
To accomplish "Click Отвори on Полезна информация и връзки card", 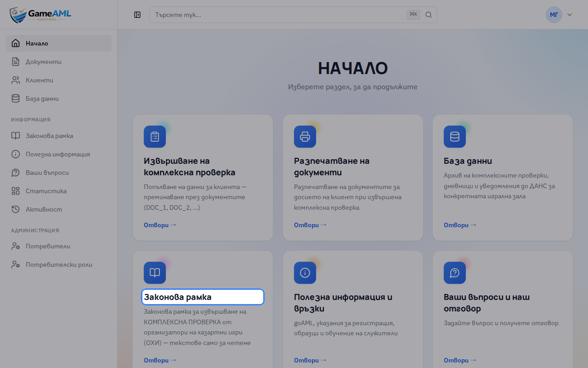I will tap(310, 360).
